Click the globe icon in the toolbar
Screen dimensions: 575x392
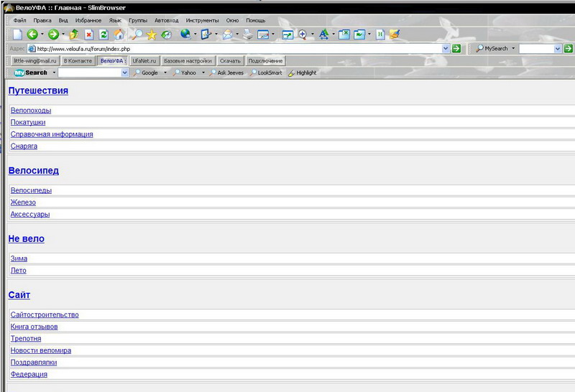pyautogui.click(x=185, y=34)
